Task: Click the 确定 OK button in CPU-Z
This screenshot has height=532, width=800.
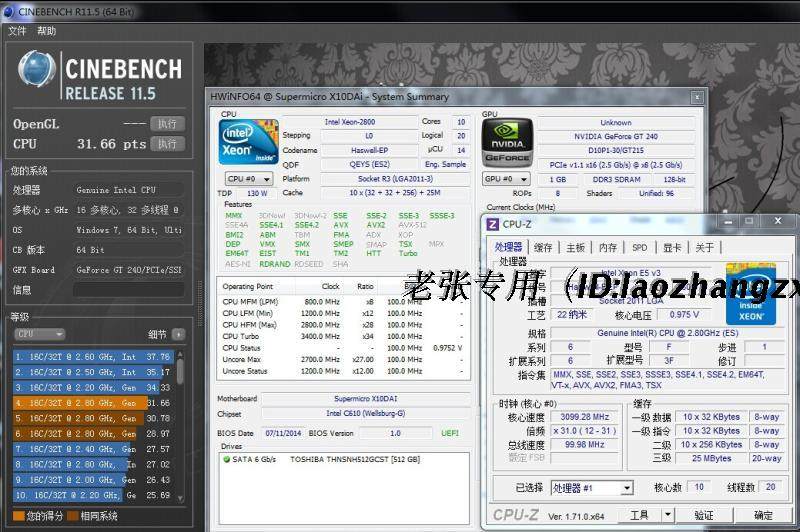Action: click(x=763, y=515)
